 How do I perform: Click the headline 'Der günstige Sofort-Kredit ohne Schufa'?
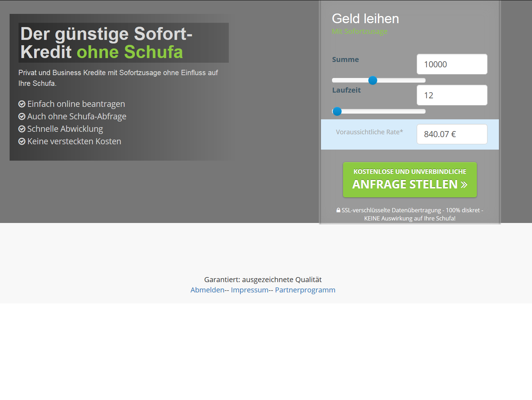click(106, 43)
